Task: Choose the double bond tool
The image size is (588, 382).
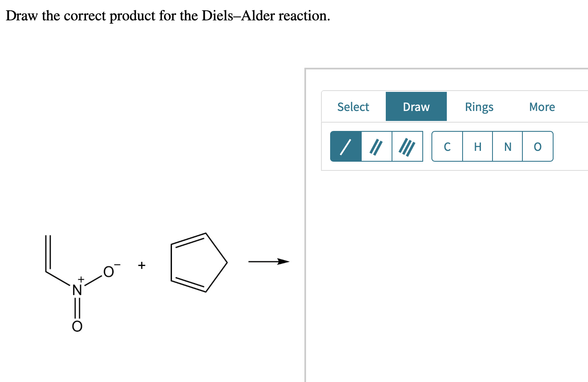Action: coord(377,146)
